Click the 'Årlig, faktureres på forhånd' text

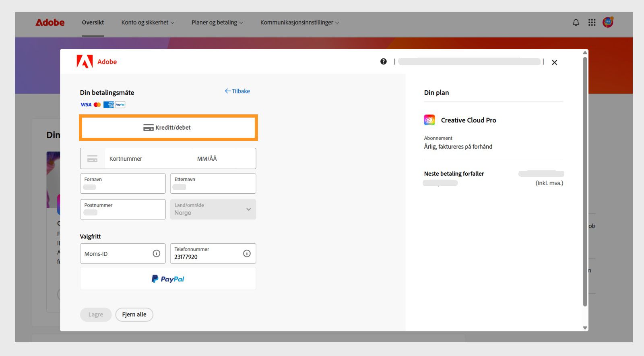pyautogui.click(x=458, y=147)
